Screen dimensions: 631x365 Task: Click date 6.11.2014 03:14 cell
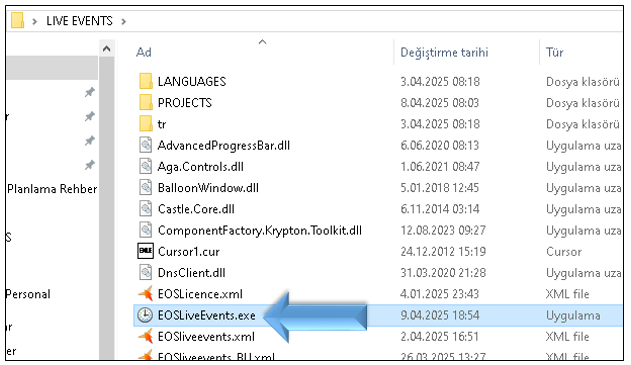click(x=440, y=209)
